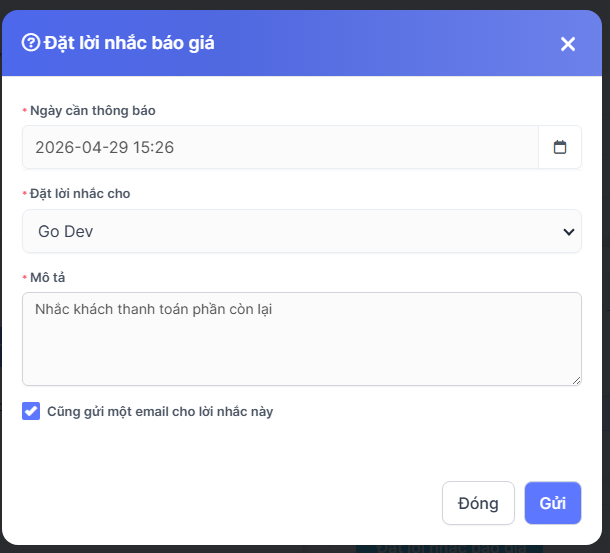Click the "Cũng gửi một email" checkbox label
The image size is (610, 553).
(x=160, y=411)
